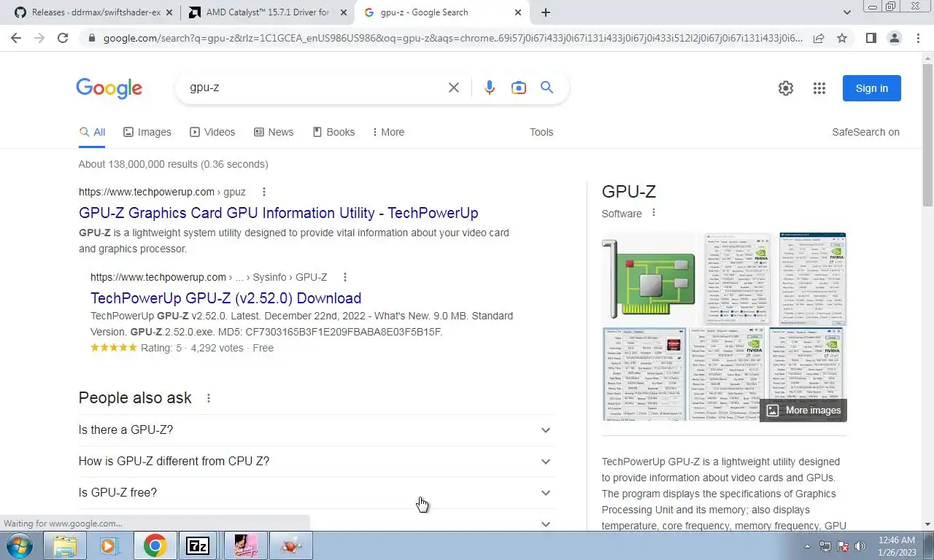Open SafeSearch on settings
Viewport: 934px width, 560px height.
pyautogui.click(x=865, y=132)
